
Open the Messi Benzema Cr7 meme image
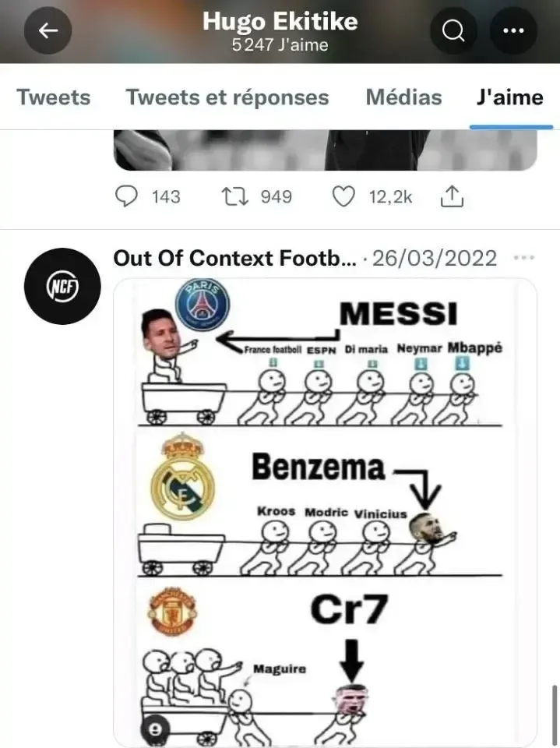(x=325, y=506)
